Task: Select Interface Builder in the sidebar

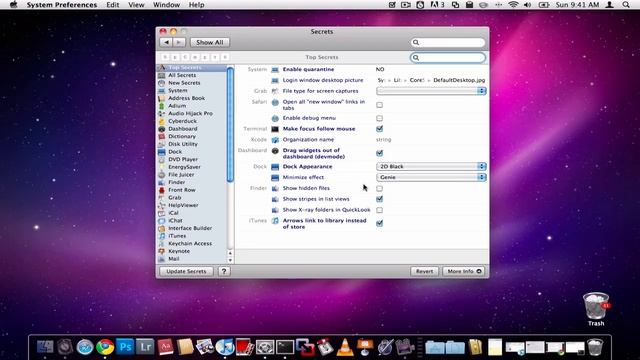Action: coord(190,228)
